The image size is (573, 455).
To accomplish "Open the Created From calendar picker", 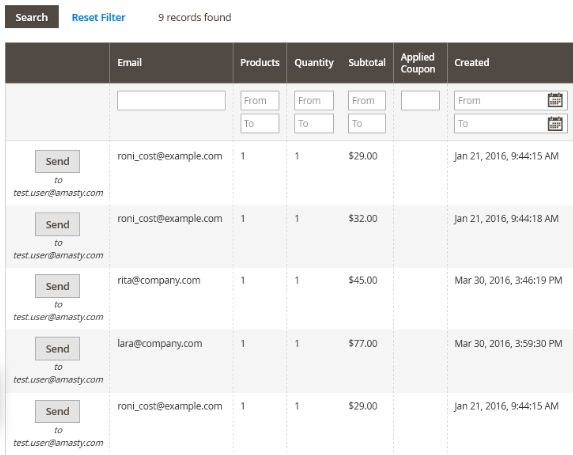I will (555, 100).
